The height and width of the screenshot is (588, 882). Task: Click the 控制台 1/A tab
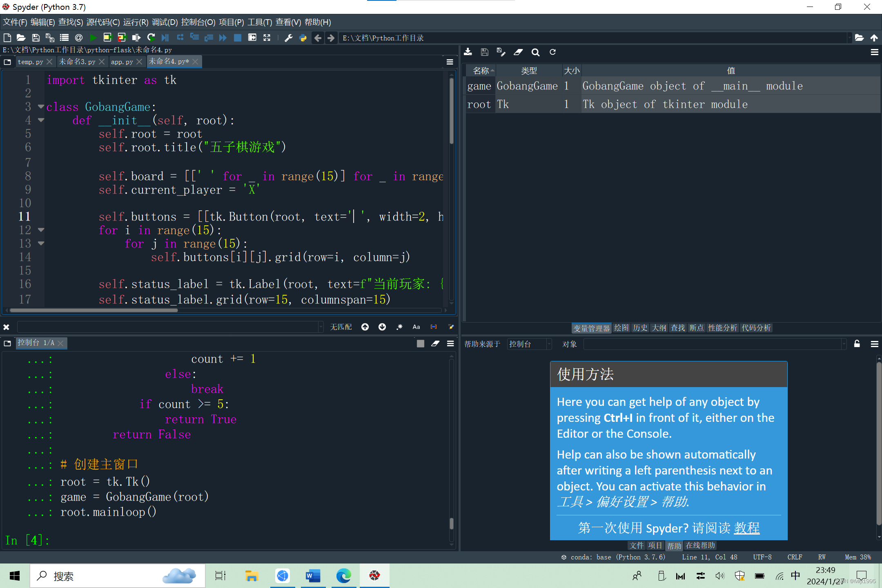(x=36, y=342)
